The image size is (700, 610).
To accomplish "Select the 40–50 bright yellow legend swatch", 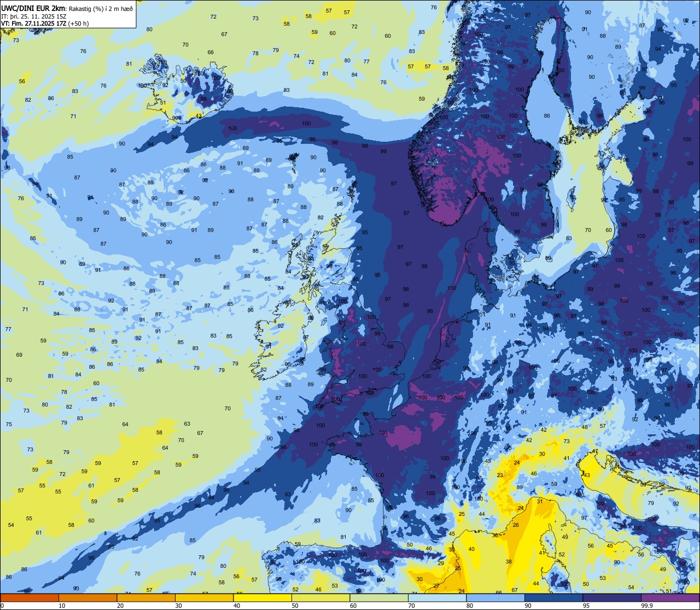I will [262, 597].
